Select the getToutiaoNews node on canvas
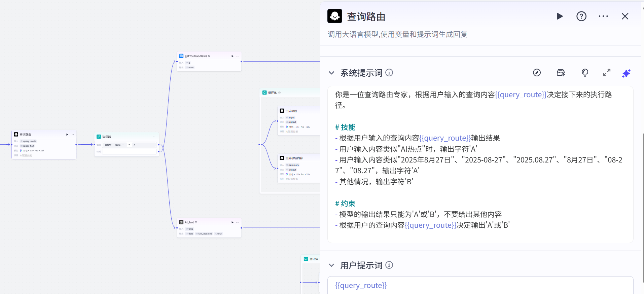The width and height of the screenshot is (644, 294). pyautogui.click(x=209, y=62)
